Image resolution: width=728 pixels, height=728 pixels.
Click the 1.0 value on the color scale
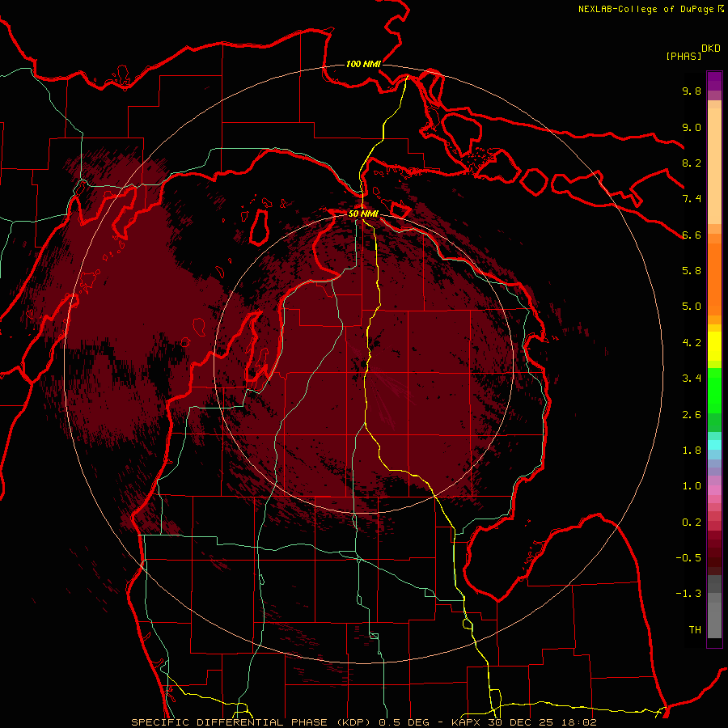click(692, 486)
